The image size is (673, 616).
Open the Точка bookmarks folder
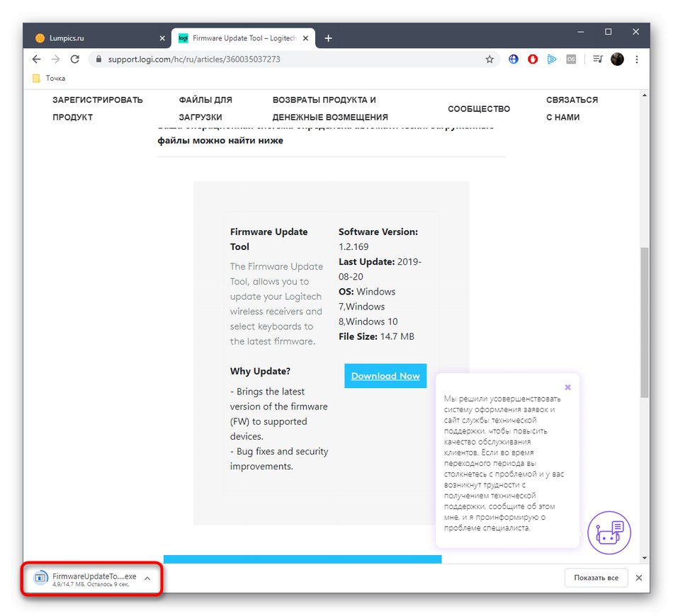[49, 78]
